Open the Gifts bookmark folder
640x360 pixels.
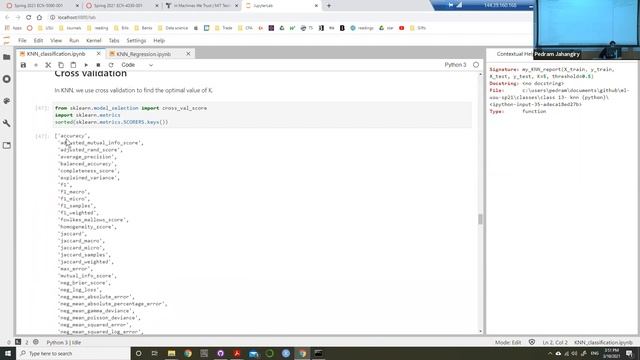pos(418,28)
